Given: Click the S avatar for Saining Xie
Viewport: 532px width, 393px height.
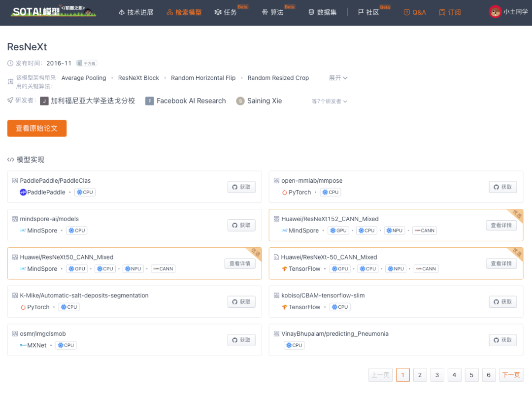Looking at the screenshot, I should (x=240, y=101).
